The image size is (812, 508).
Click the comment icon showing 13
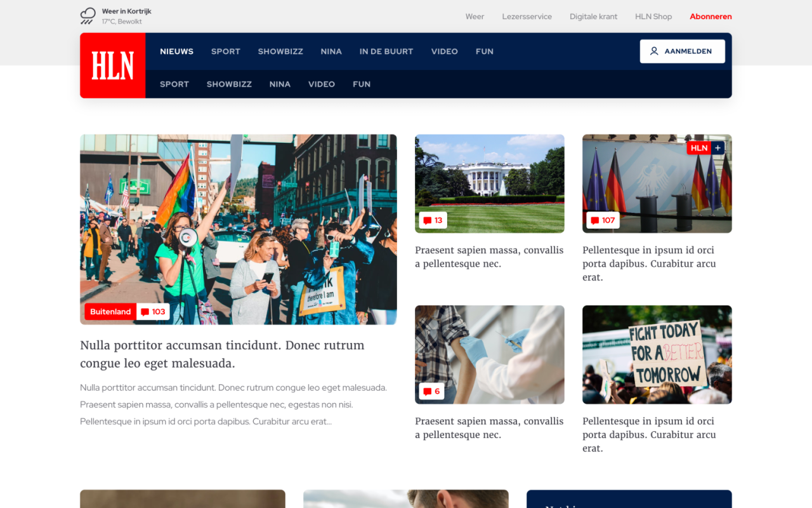[428, 220]
